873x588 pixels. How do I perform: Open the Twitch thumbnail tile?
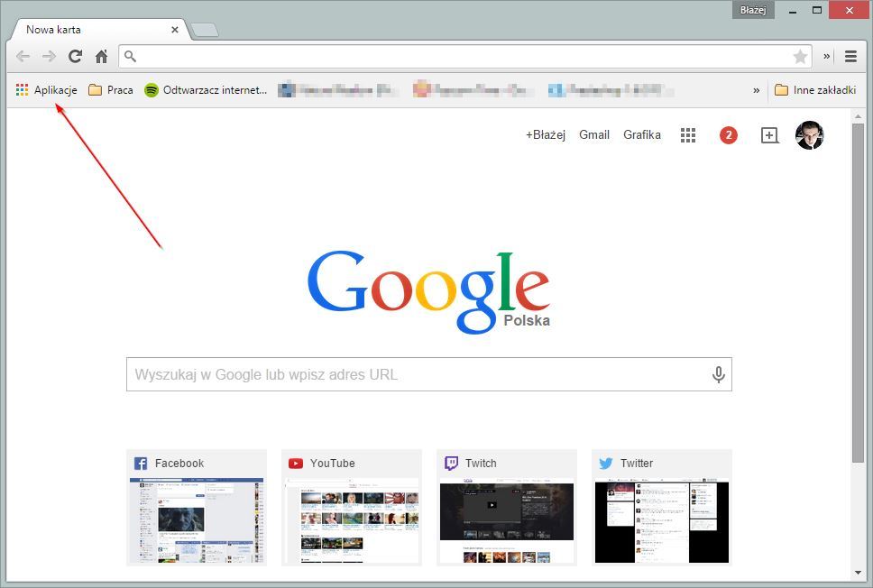507,507
